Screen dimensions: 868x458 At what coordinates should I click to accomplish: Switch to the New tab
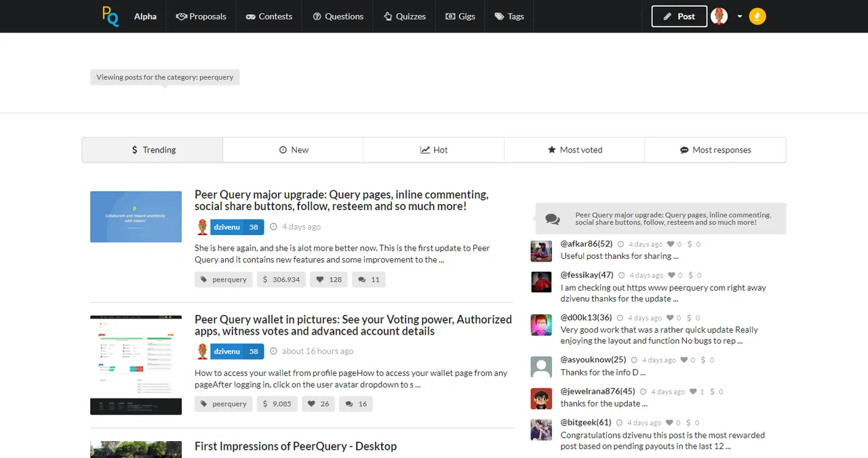pyautogui.click(x=293, y=150)
